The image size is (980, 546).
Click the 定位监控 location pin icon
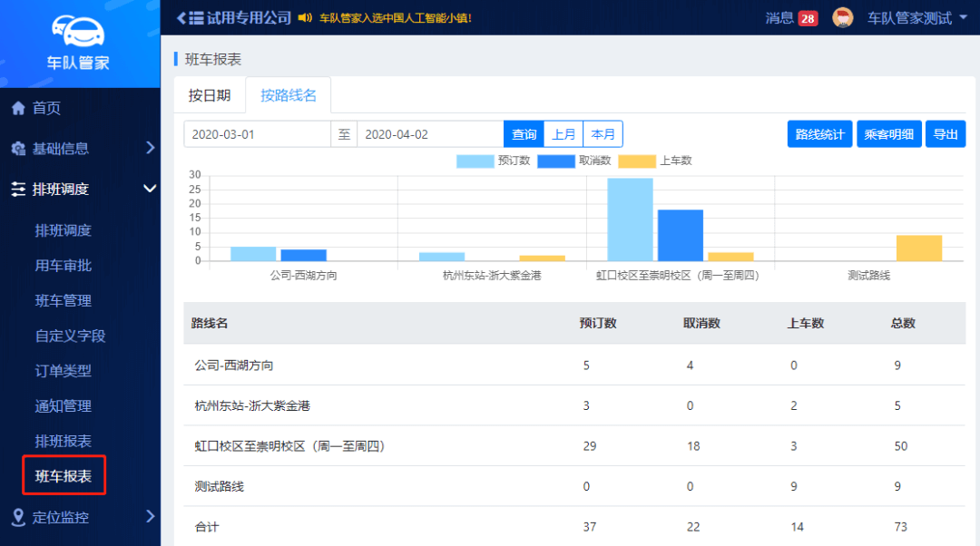pos(18,517)
